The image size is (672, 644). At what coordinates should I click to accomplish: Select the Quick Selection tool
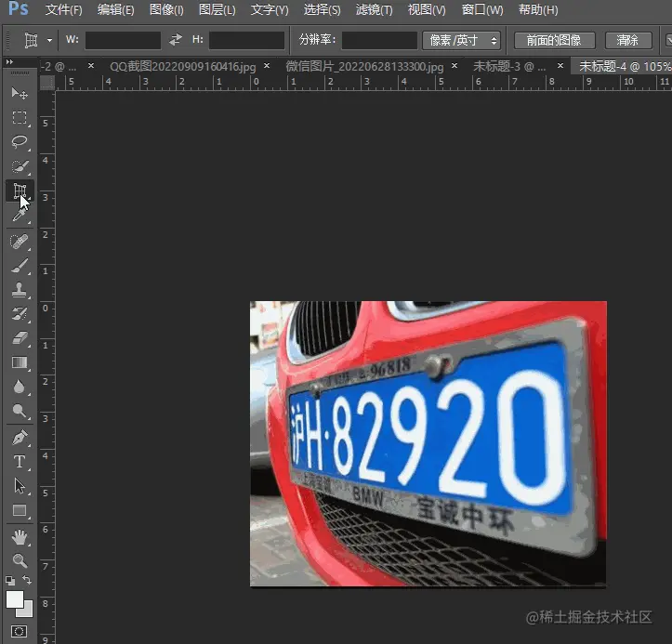(x=20, y=166)
